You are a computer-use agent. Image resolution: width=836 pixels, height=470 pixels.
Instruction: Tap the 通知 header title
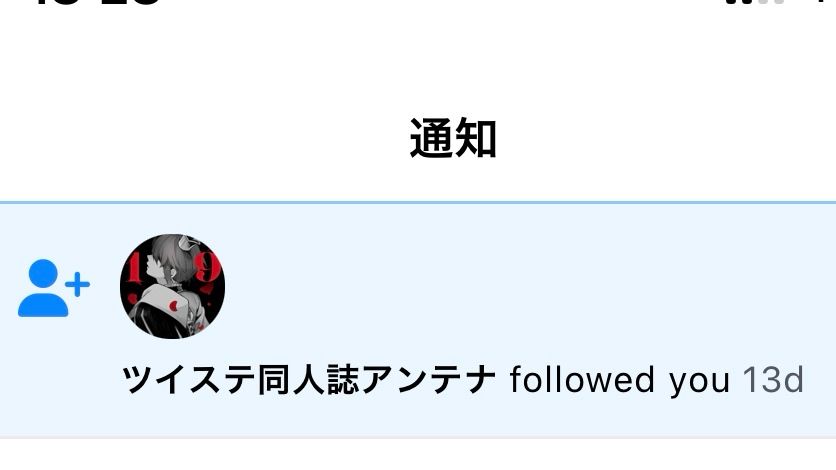[453, 139]
